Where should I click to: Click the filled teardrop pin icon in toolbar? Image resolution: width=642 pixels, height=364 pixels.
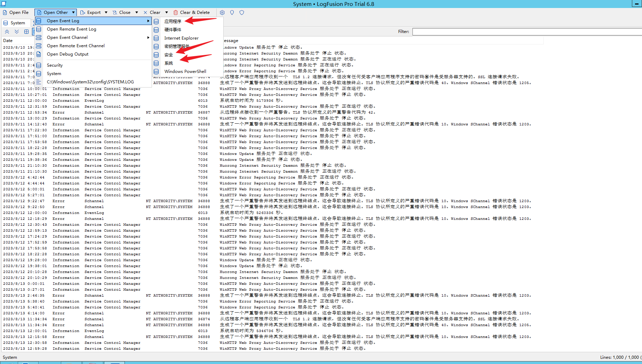click(x=232, y=13)
